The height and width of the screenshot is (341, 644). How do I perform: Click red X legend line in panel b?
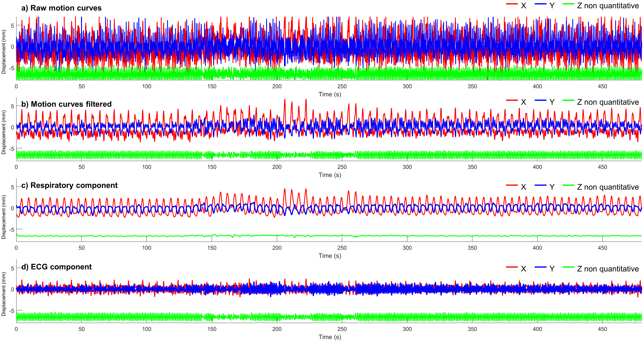[512, 100]
